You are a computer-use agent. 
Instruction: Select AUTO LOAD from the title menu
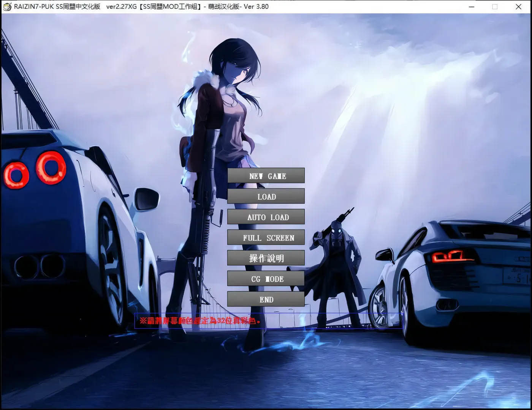(266, 217)
